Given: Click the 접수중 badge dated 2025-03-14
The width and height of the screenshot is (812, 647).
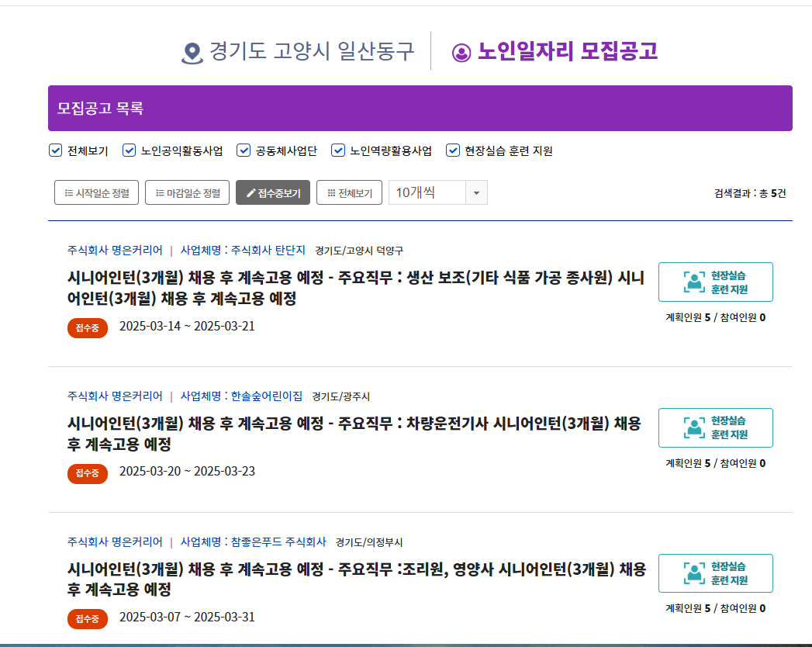Looking at the screenshot, I should point(88,328).
